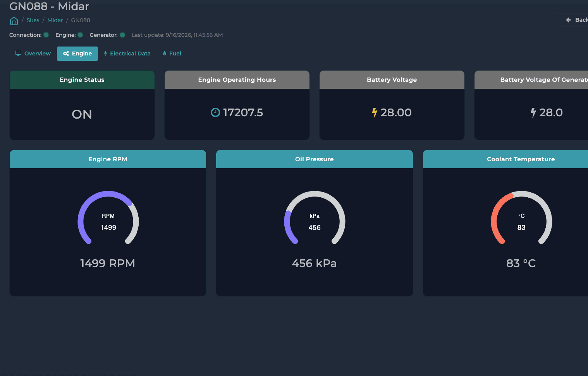Viewport: 588px width, 376px height.
Task: Click the Coolant Temperature panel header
Action: coord(505,159)
